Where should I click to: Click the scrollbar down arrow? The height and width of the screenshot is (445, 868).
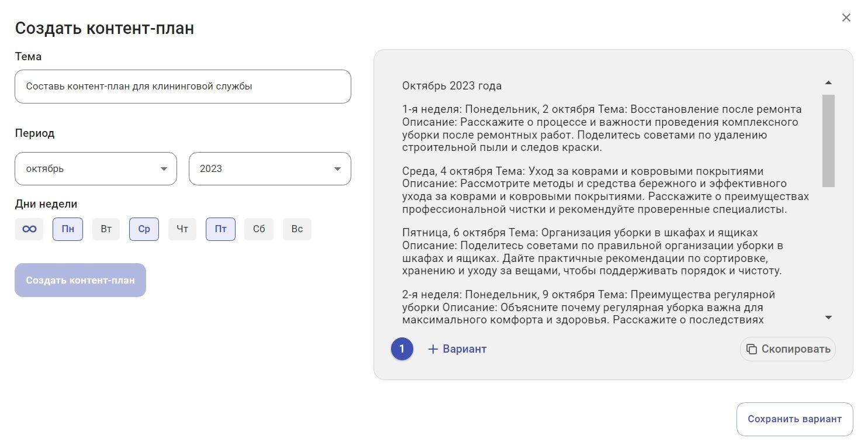pyautogui.click(x=828, y=318)
